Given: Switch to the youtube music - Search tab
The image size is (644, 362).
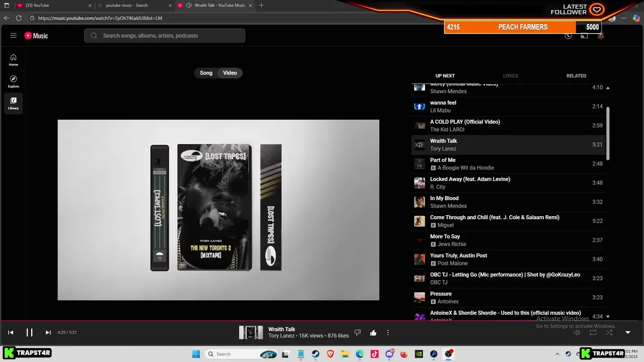Looking at the screenshot, I should [134, 6].
